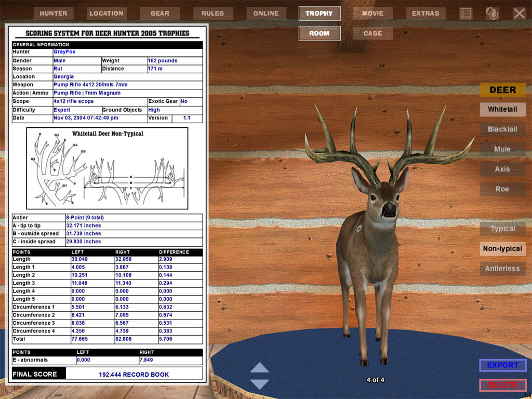Click the 192.444 RECORD BOOK final score
Viewport: 532px width, 399px height.
tap(134, 375)
